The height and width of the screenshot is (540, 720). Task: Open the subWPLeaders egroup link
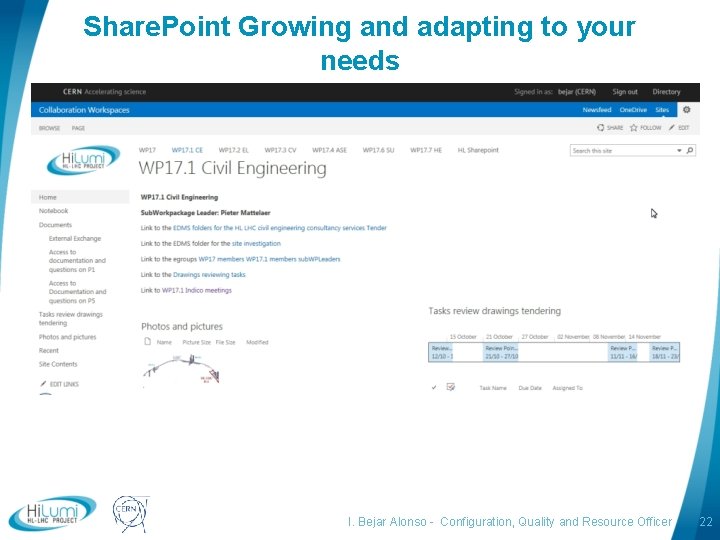pyautogui.click(x=319, y=259)
